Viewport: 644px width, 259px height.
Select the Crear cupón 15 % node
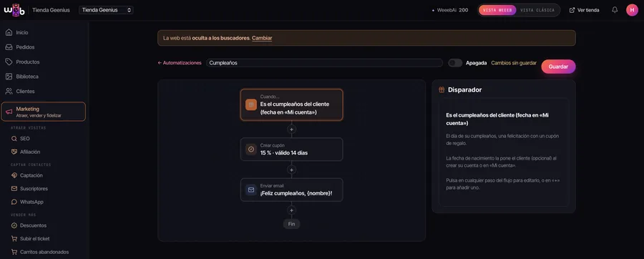click(292, 150)
